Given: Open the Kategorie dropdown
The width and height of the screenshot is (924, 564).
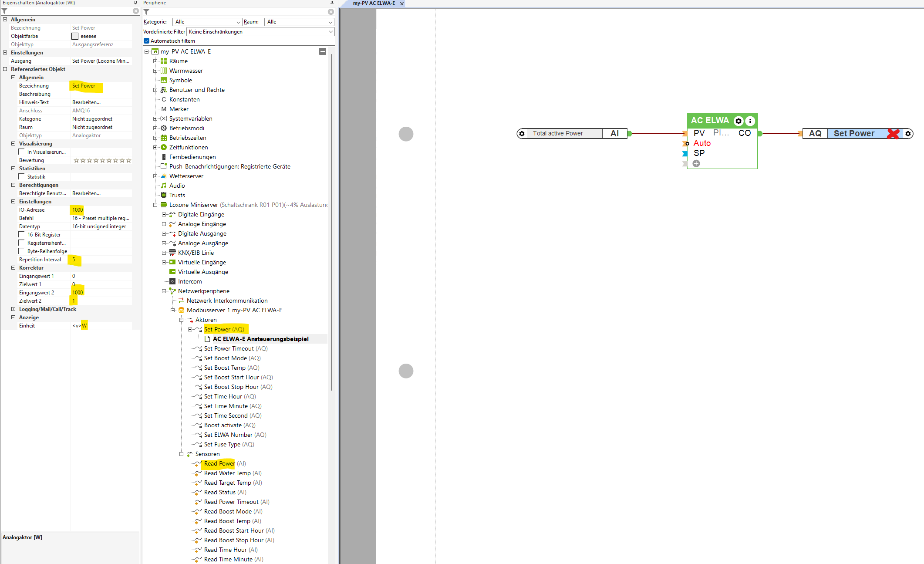Looking at the screenshot, I should 207,22.
